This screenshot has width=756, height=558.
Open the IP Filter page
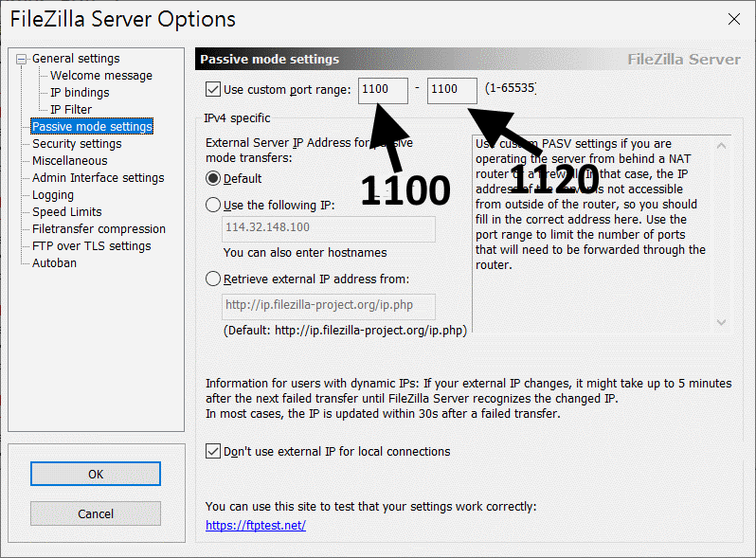click(71, 110)
